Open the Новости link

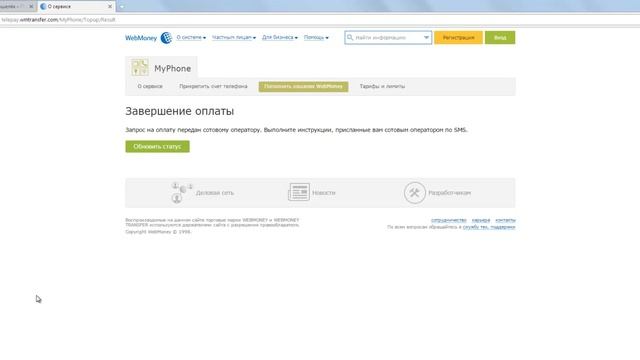(x=324, y=193)
